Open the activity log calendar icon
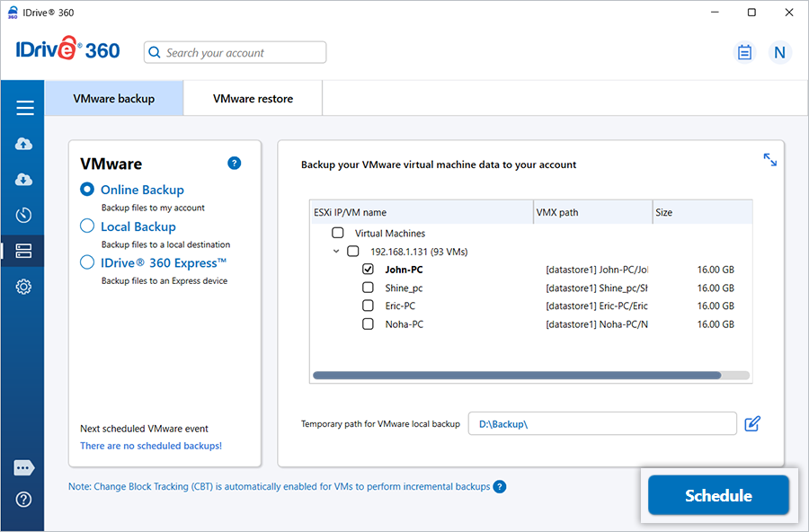The height and width of the screenshot is (532, 809). click(x=744, y=52)
